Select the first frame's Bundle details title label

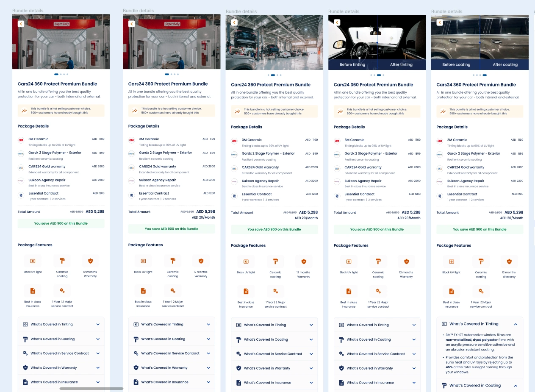28,11
